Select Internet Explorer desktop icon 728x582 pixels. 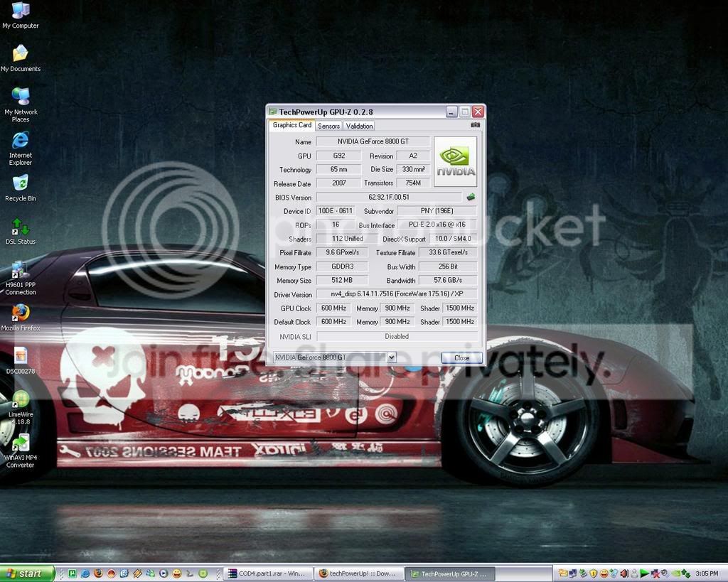click(x=21, y=149)
